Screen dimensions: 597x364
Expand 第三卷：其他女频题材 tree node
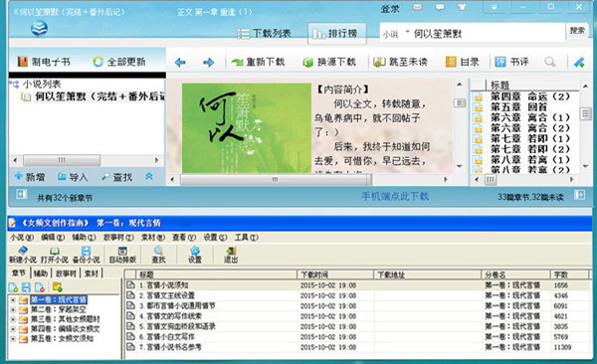(13, 319)
